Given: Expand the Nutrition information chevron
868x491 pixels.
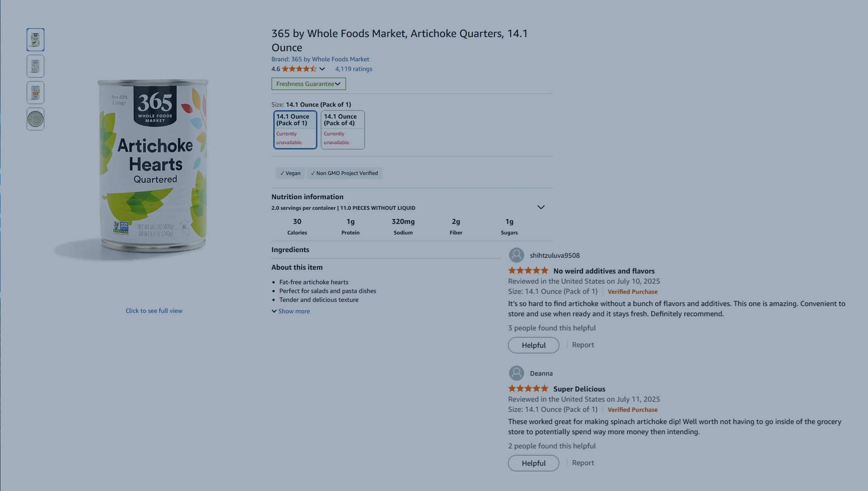Looking at the screenshot, I should (540, 207).
